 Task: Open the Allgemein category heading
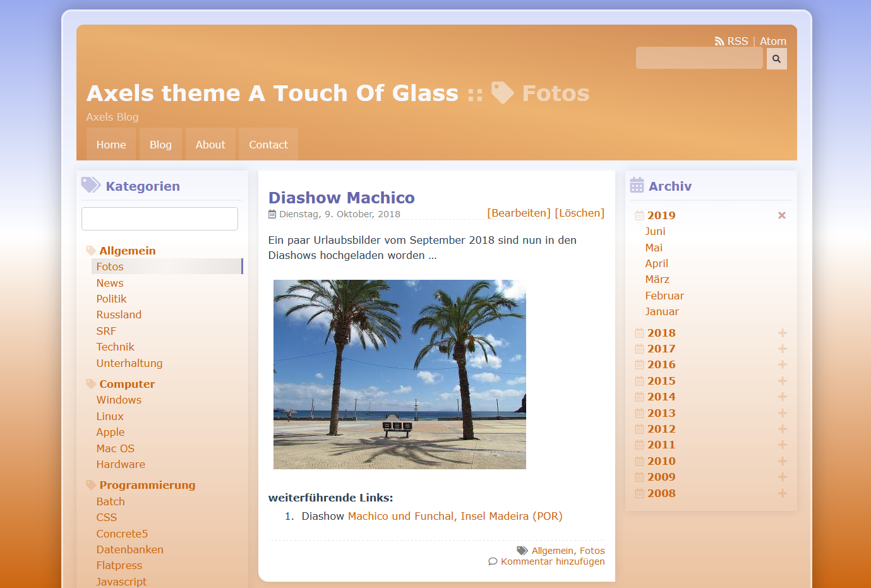tap(127, 251)
